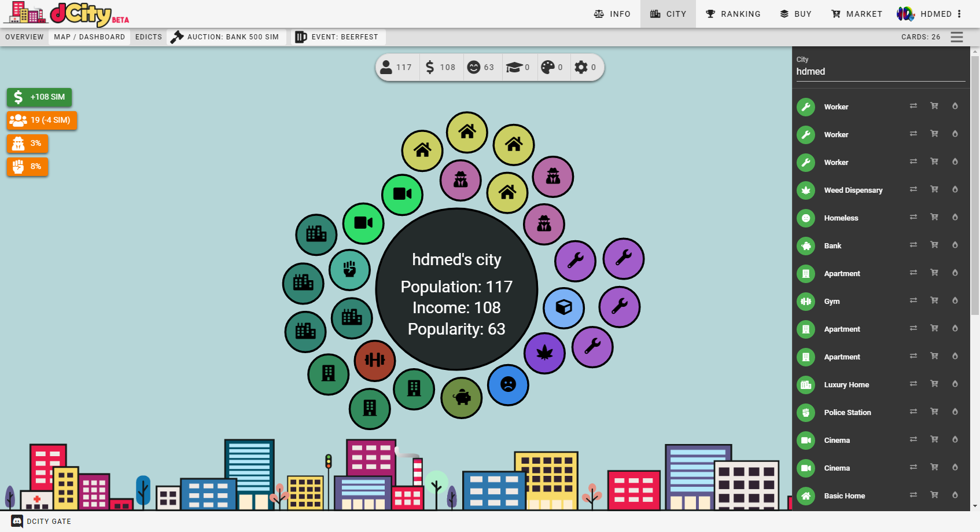This screenshot has width=980, height=532.
Task: Select the piggy bank circle
Action: tap(462, 398)
